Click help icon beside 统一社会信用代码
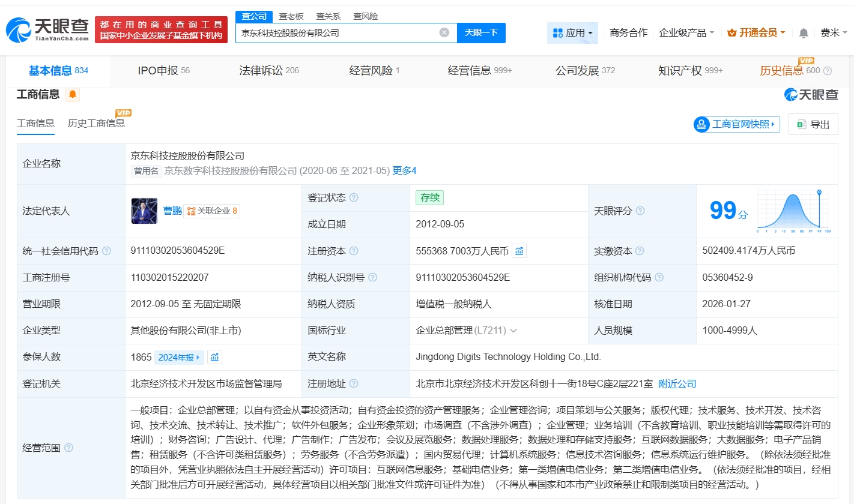 point(106,251)
